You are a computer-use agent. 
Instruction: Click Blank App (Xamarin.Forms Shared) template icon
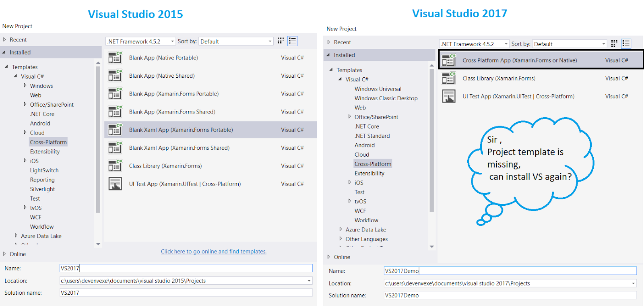point(115,112)
